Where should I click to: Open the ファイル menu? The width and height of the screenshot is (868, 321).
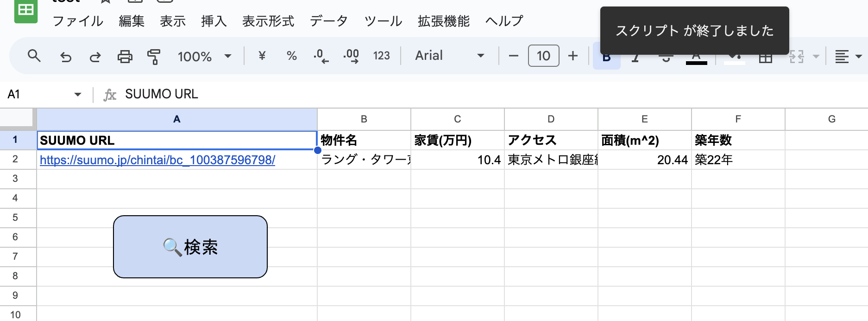78,21
